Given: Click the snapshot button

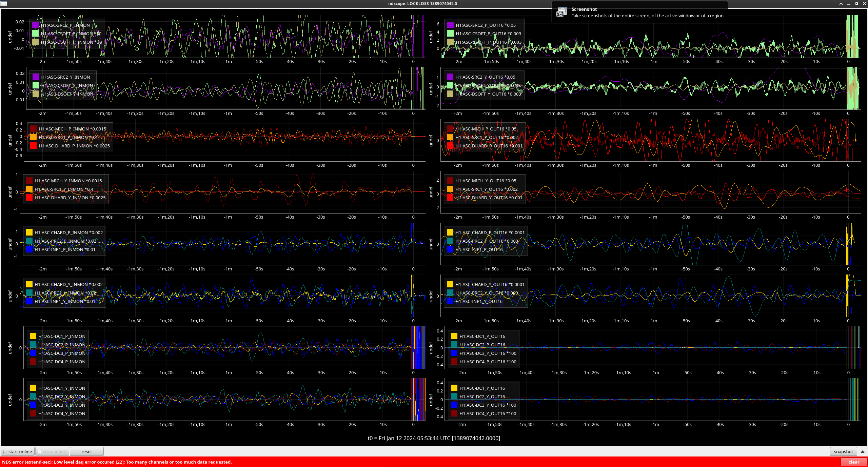Looking at the screenshot, I should [843, 452].
